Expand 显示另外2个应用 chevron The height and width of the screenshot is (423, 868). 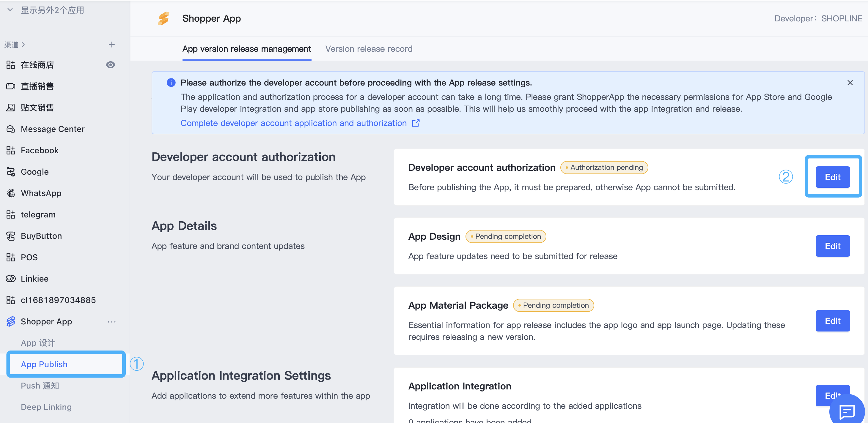(10, 10)
